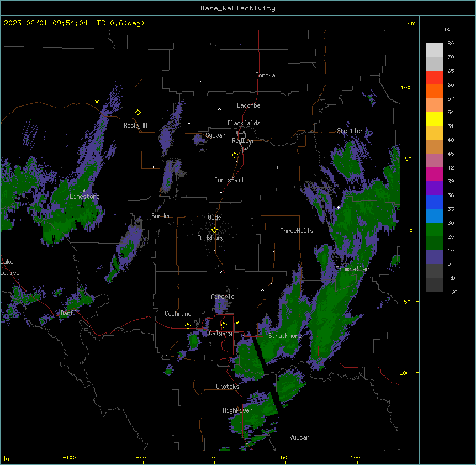The image size is (476, 465).
Task: Choose the indigo 0-10 dBZ legend swatch
Action: click(434, 257)
